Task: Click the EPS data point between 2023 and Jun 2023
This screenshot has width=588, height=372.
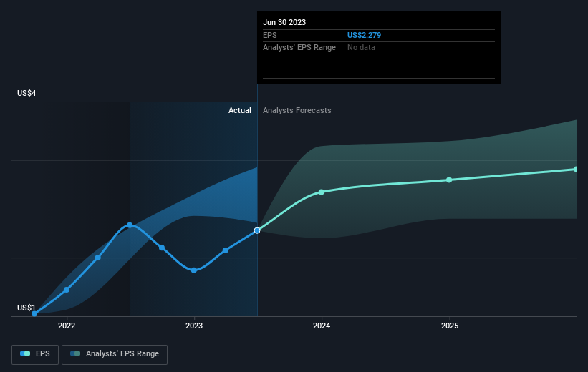Action: (x=226, y=250)
